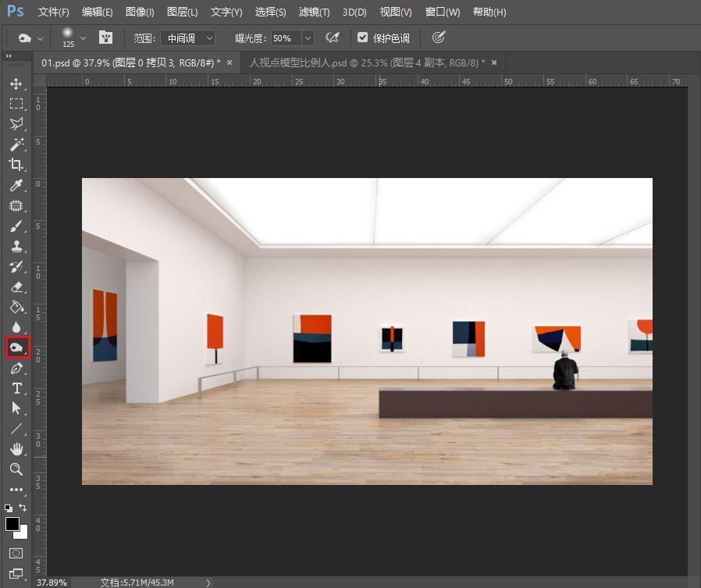Click the Exposure 50% input field
This screenshot has height=588, width=701.
(x=286, y=38)
